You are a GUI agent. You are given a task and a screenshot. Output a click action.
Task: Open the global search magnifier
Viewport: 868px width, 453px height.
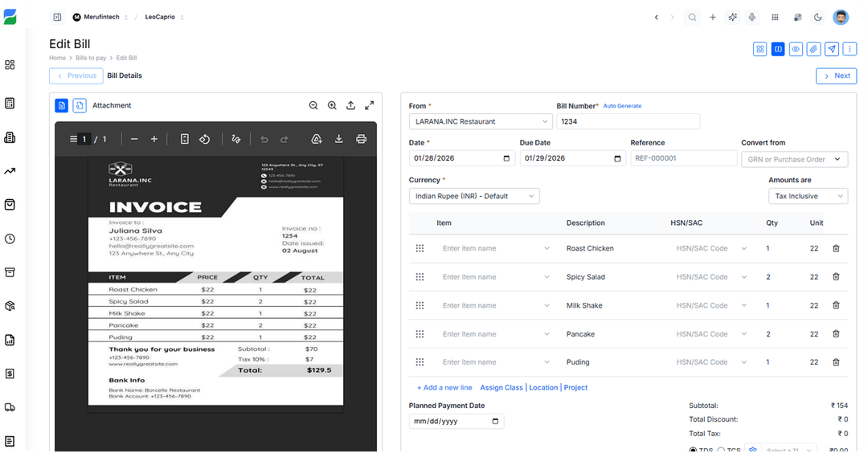[x=692, y=17]
